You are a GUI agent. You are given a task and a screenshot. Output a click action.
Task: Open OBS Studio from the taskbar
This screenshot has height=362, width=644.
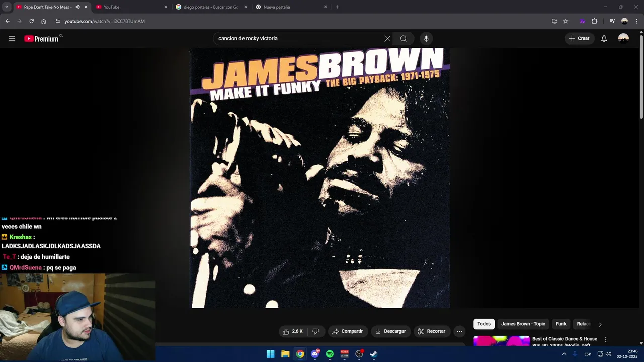(359, 354)
